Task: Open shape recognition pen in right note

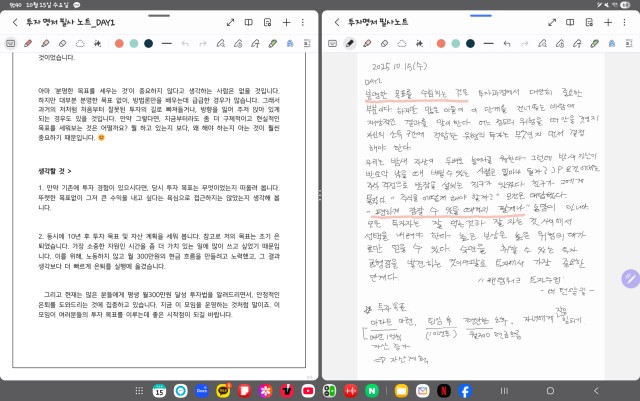Action: (542, 43)
